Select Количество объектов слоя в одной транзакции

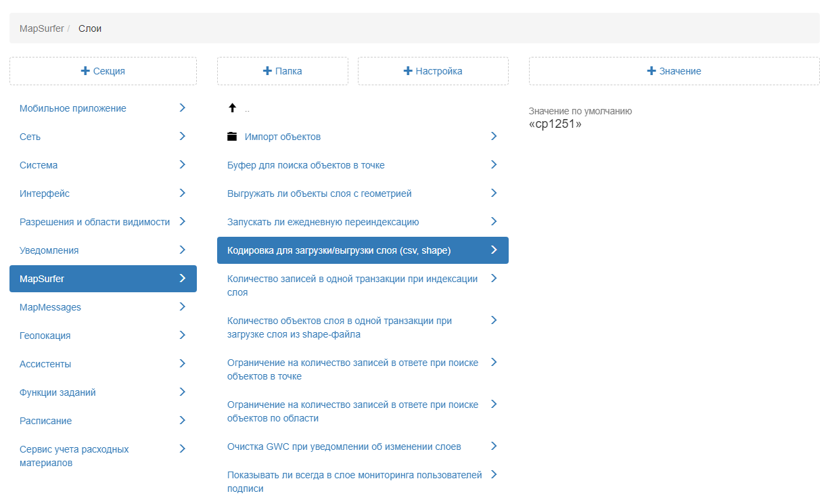[363, 327]
